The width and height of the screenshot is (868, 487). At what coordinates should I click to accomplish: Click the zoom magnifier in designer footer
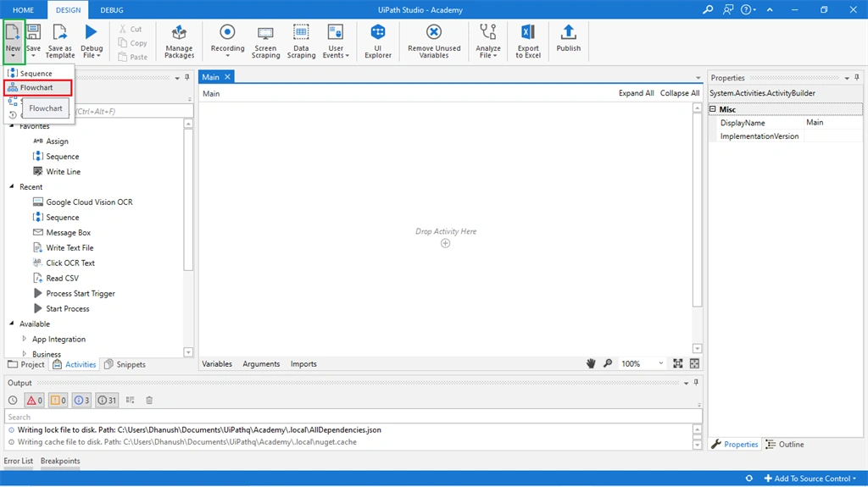coord(608,363)
